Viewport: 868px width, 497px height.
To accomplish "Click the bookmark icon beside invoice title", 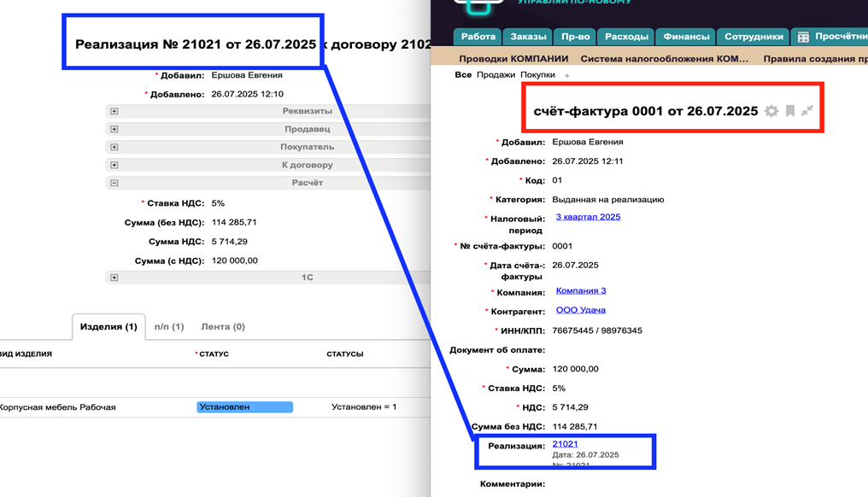I will (x=790, y=111).
